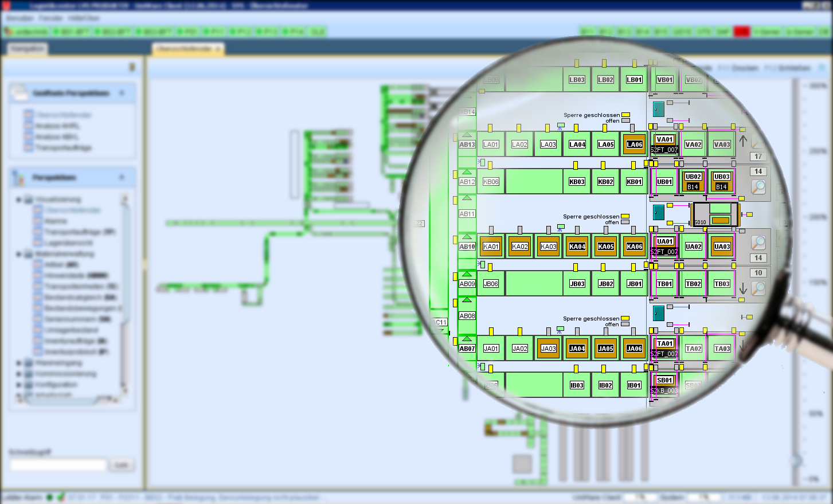Screen dimensions: 833x504
Task: Click the down arrow icon right of TB03
Action: 743,288
